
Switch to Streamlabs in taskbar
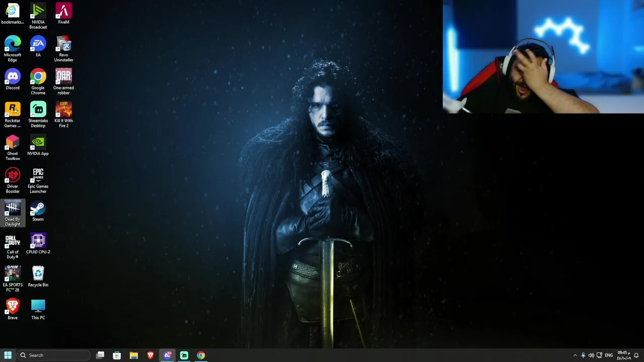coord(184,355)
